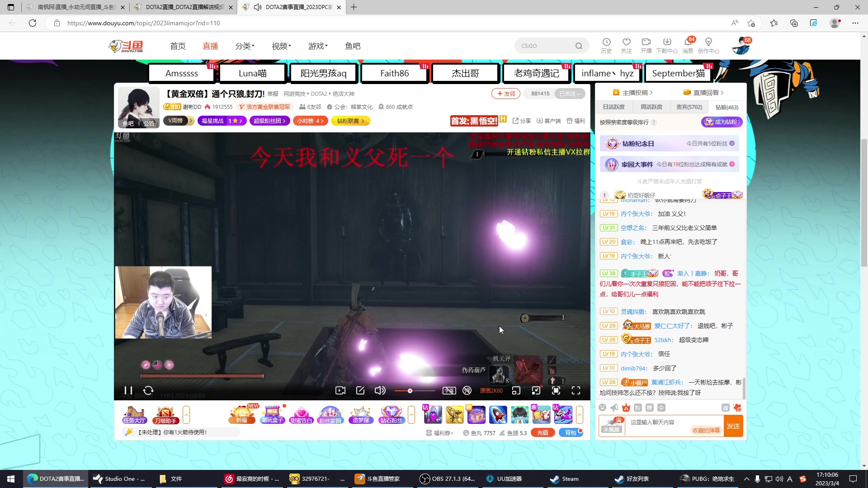Toggle danmaku bullet comments off
868x488 pixels.
[467, 390]
